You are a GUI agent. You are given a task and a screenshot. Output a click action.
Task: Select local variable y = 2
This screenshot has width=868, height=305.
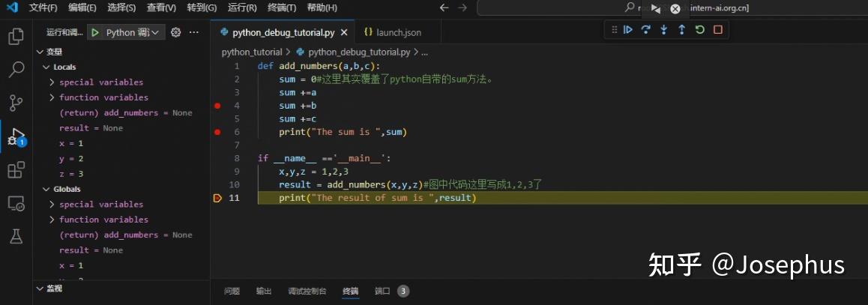tap(71, 159)
